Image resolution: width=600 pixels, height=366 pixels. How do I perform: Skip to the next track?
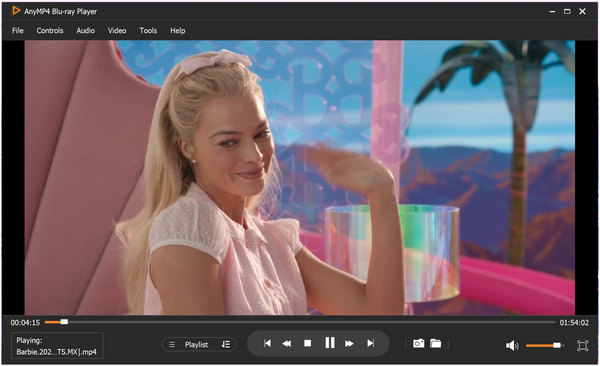(x=370, y=343)
